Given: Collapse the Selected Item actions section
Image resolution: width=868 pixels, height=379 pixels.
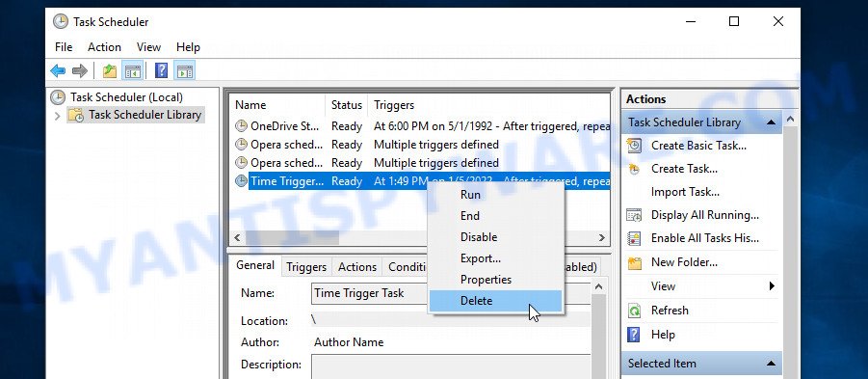Looking at the screenshot, I should (771, 364).
